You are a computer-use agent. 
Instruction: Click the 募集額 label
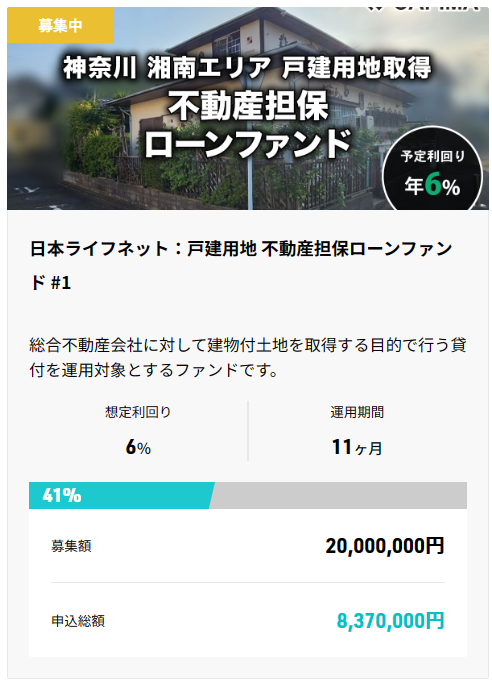[71, 546]
